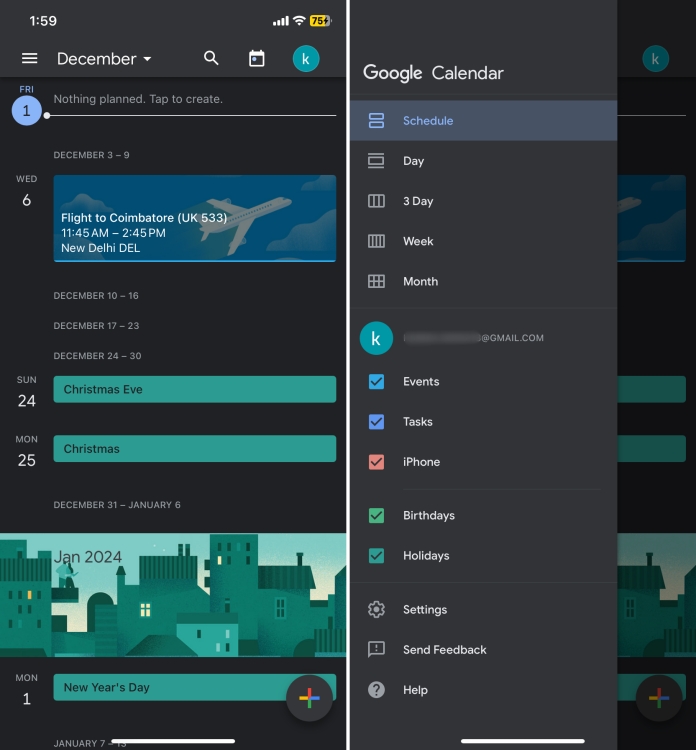Image resolution: width=696 pixels, height=750 pixels.
Task: Tap the create event plus button in left screen
Action: click(309, 698)
